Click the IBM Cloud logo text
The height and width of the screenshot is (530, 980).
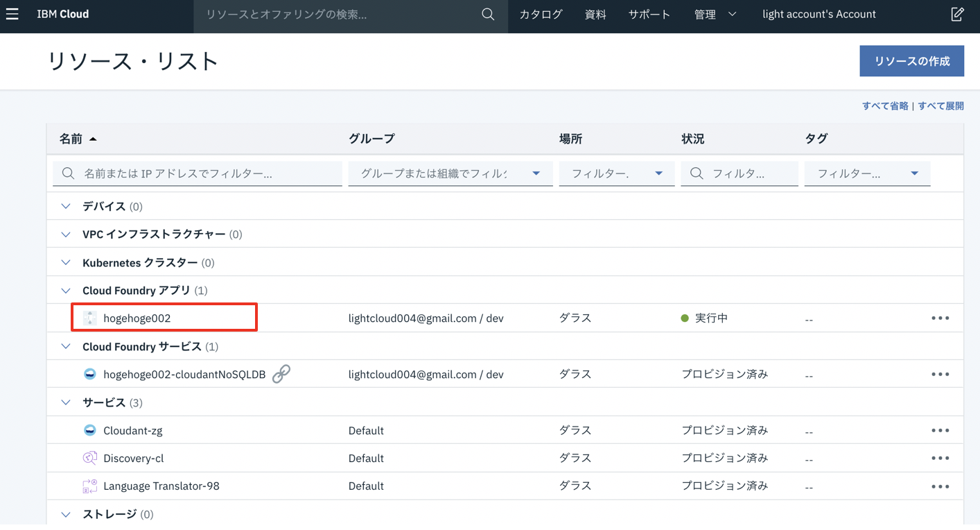pyautogui.click(x=63, y=14)
